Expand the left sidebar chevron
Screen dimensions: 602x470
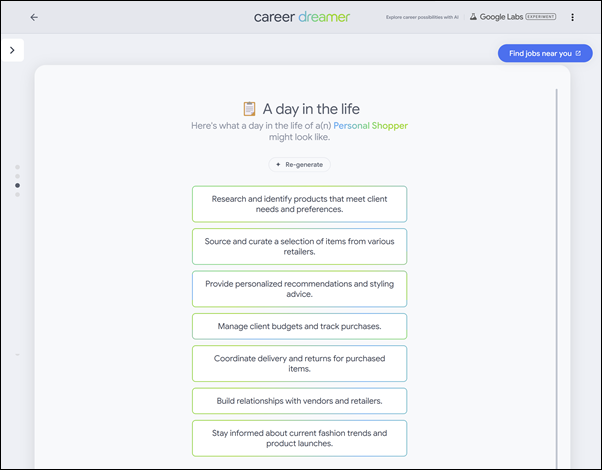[12, 50]
